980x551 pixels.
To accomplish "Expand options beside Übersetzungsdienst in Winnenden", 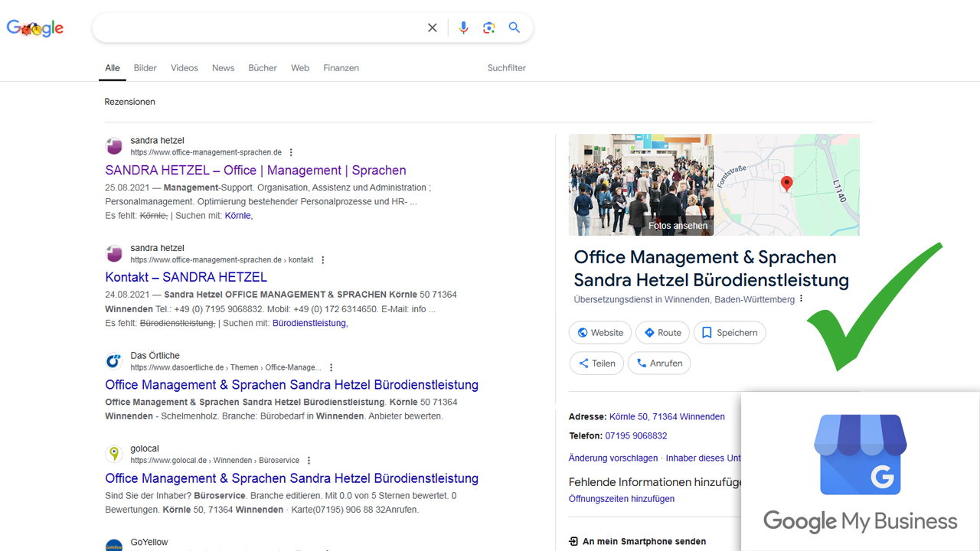I will click(x=802, y=299).
